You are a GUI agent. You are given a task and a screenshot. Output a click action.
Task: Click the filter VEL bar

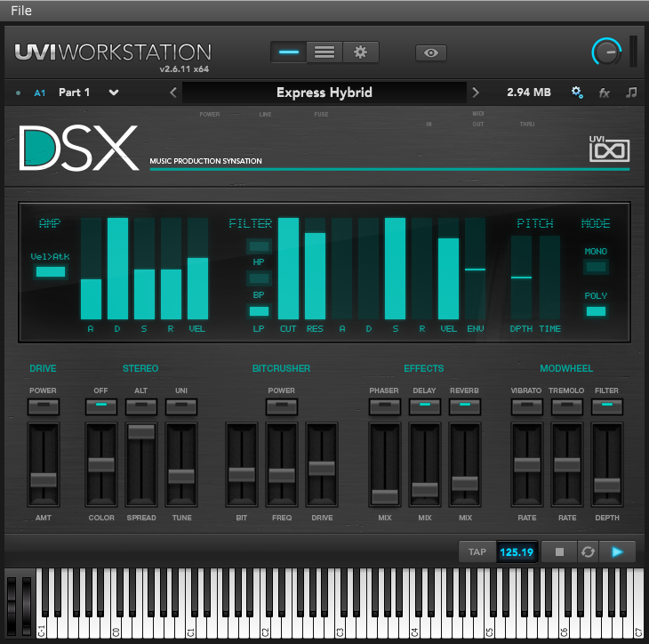point(448,269)
